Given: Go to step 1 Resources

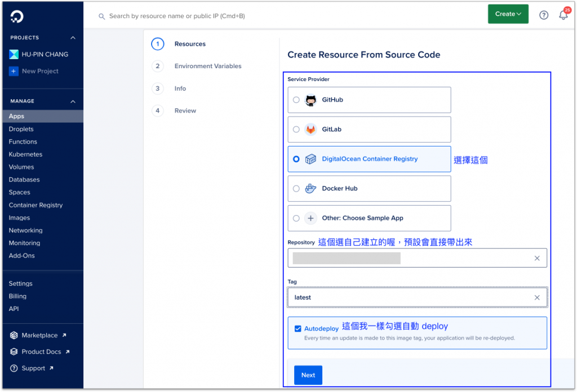Looking at the screenshot, I should [x=179, y=44].
